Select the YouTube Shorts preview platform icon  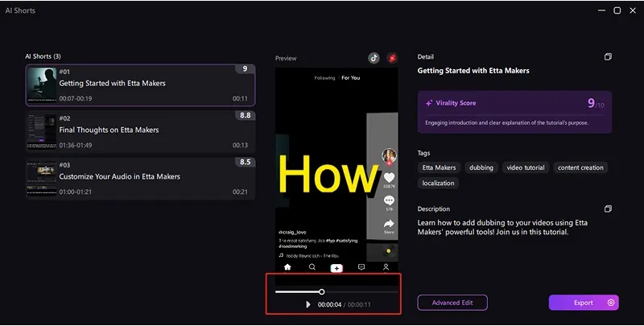[x=394, y=58]
